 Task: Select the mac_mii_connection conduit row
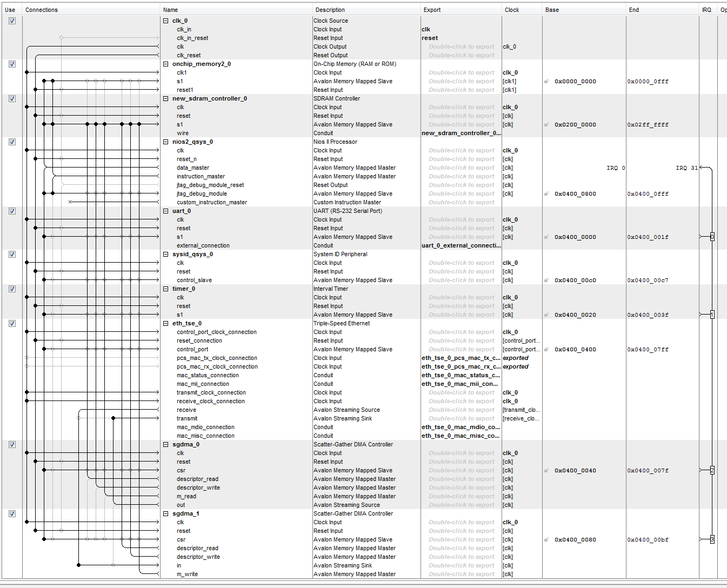(203, 384)
